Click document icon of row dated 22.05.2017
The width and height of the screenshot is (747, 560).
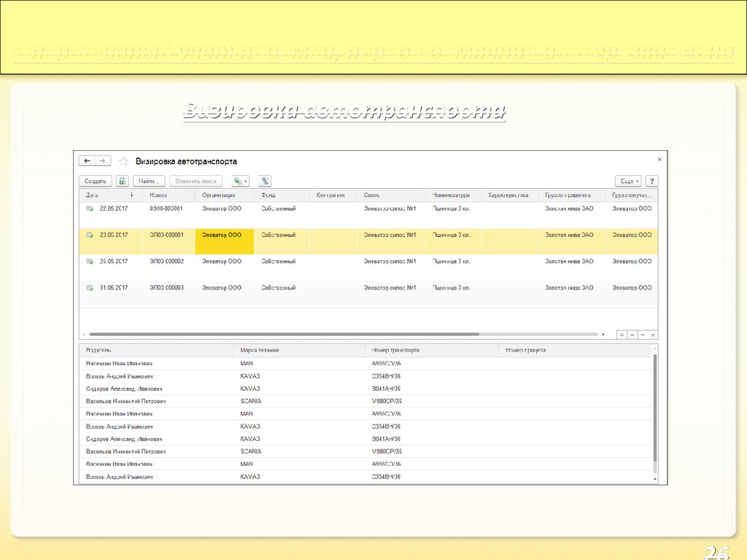(x=90, y=209)
